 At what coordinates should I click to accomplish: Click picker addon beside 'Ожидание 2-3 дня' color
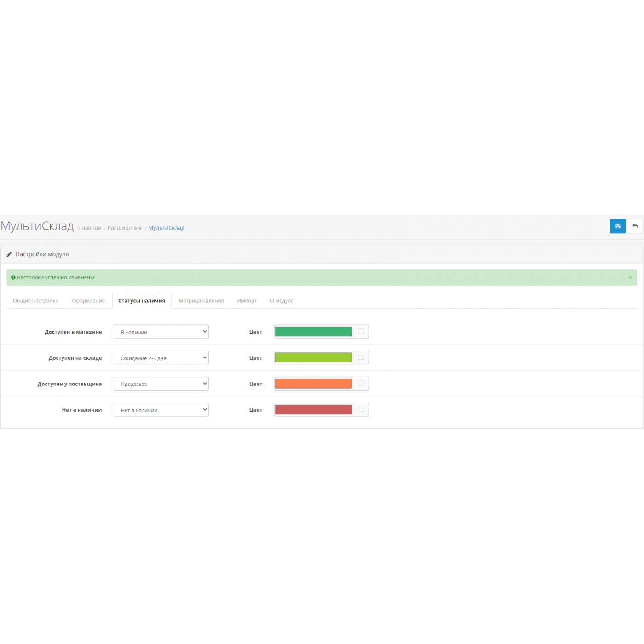click(361, 357)
